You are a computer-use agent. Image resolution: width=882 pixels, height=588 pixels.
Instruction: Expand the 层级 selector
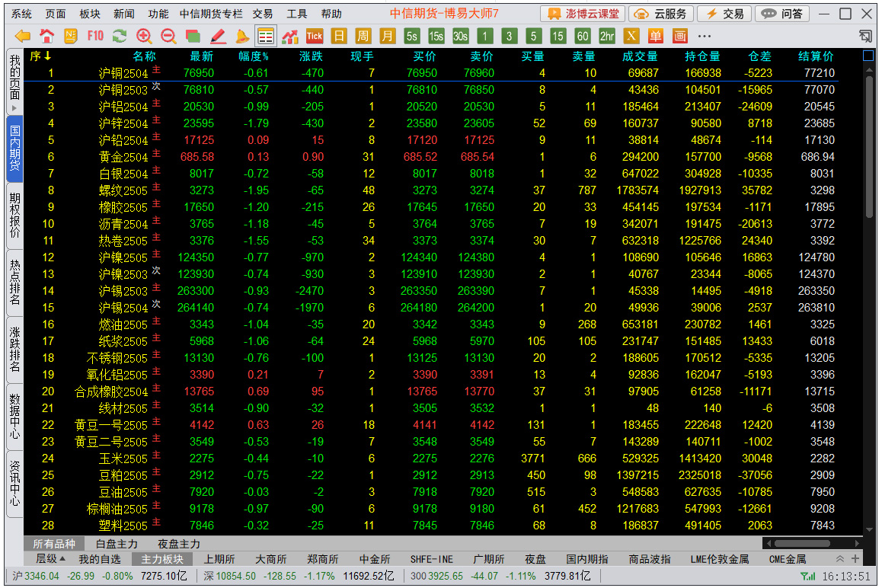click(x=50, y=559)
